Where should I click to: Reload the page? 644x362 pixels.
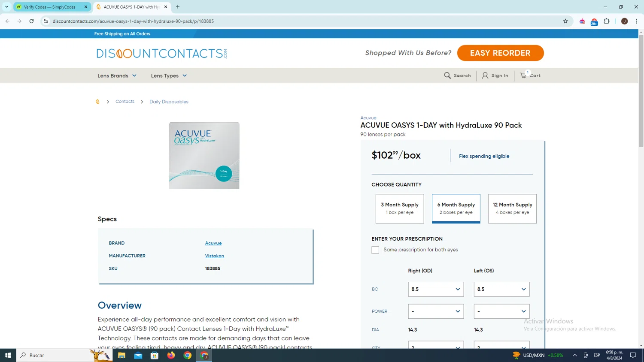tap(31, 21)
